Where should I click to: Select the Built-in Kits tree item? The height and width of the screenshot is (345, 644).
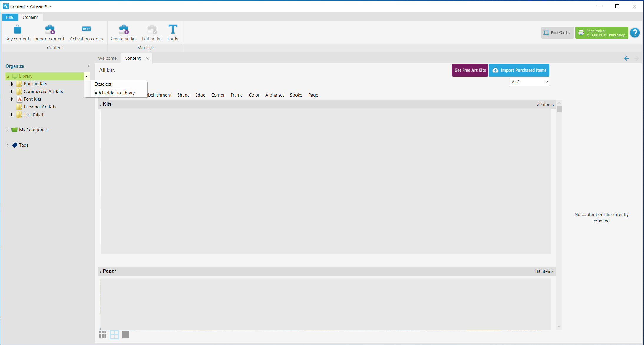click(x=35, y=84)
